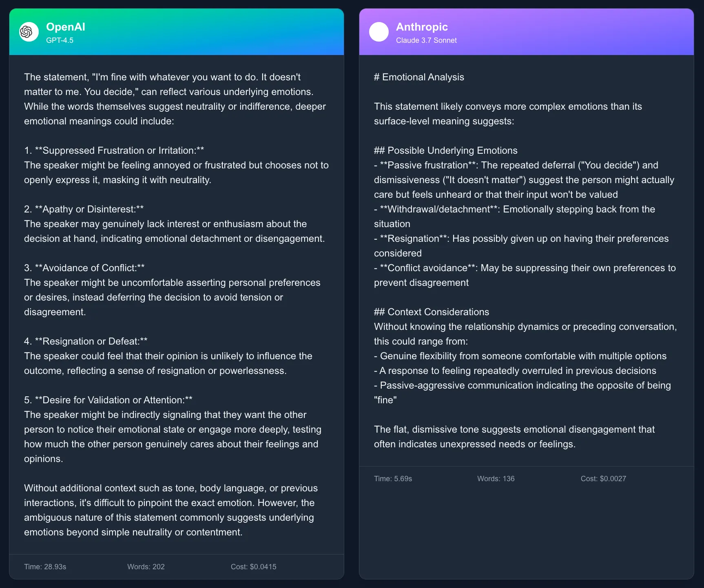
Task: Expand the Possible Underlying Emotions section
Action: (445, 150)
